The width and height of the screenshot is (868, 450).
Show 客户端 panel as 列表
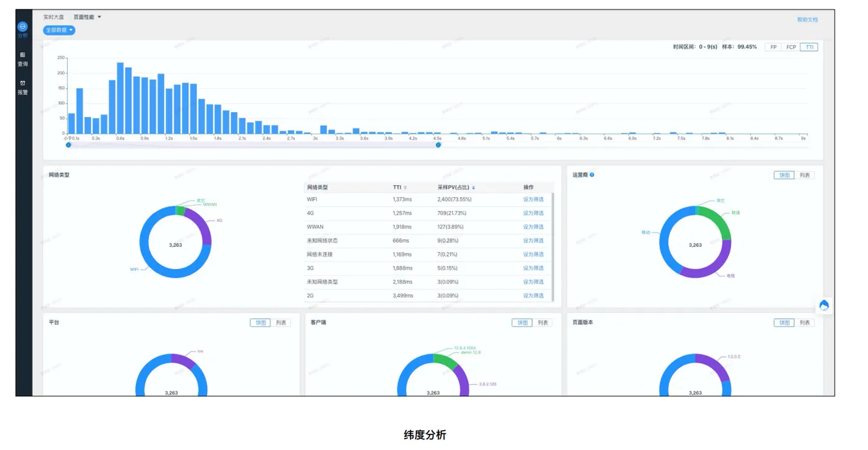point(542,323)
